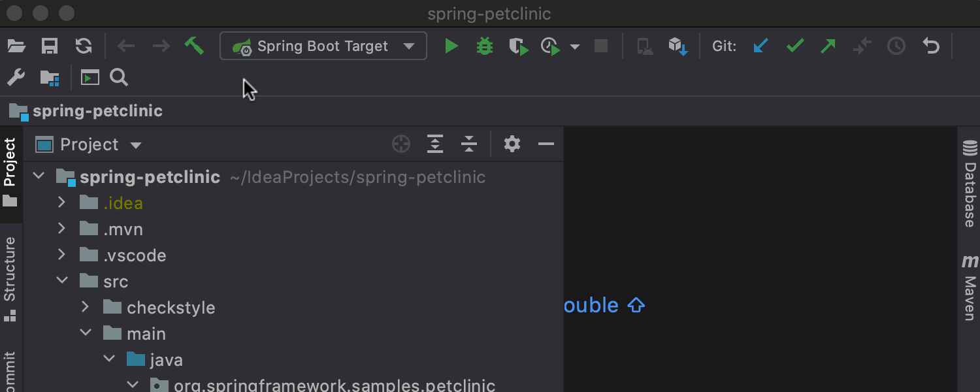Click the Forward navigation arrow

161,46
